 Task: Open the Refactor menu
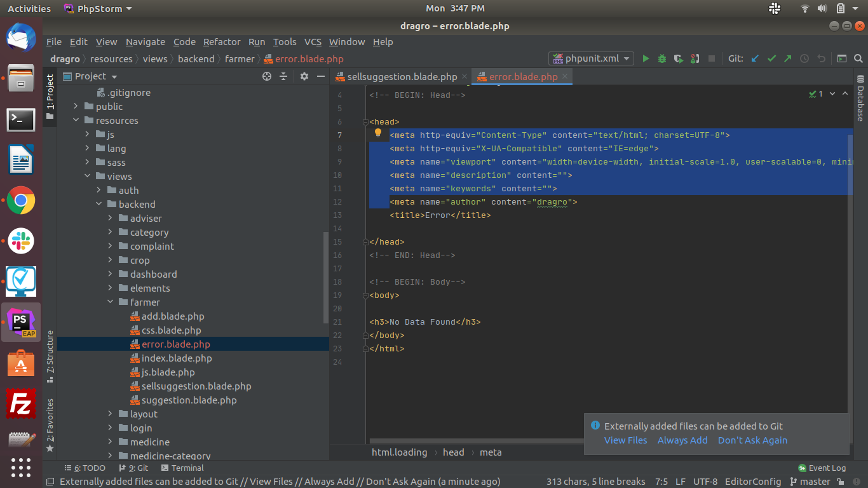tap(222, 42)
